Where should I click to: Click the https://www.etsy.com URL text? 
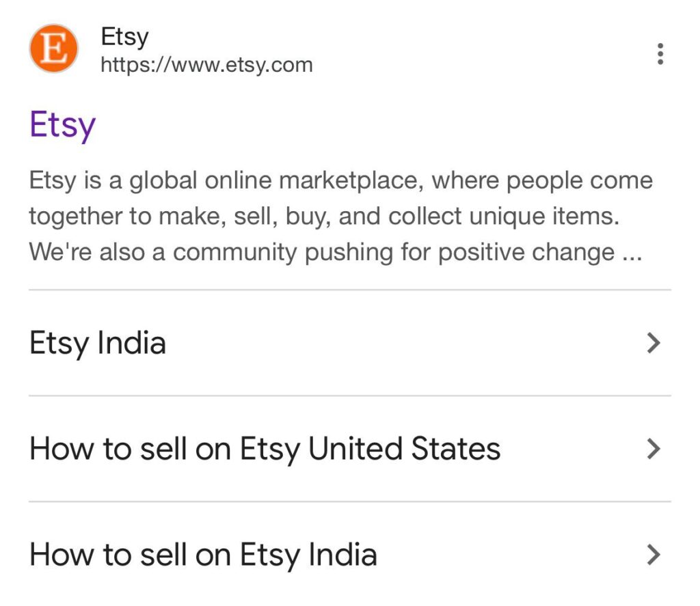[206, 66]
